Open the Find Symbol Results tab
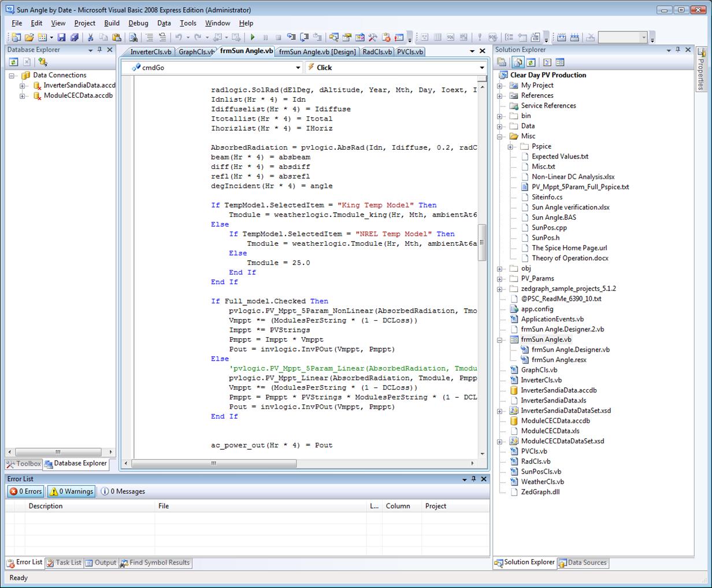The height and width of the screenshot is (588, 712). pyautogui.click(x=155, y=563)
